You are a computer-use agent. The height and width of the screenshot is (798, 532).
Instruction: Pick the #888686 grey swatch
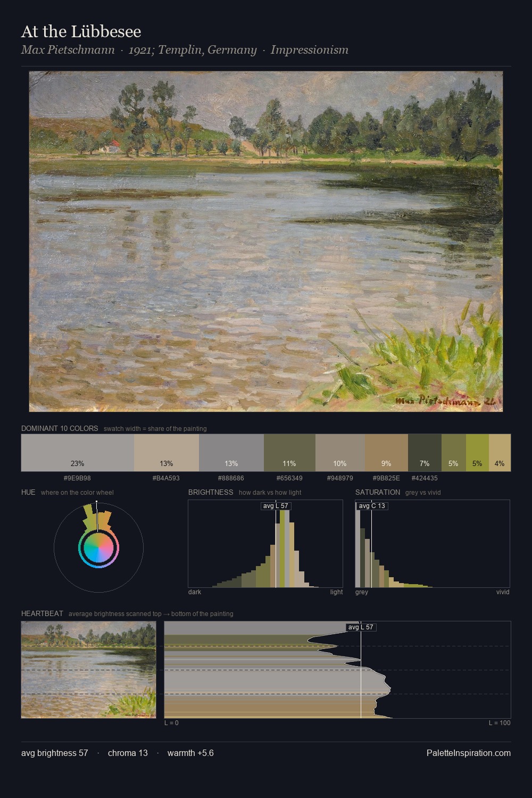(231, 453)
